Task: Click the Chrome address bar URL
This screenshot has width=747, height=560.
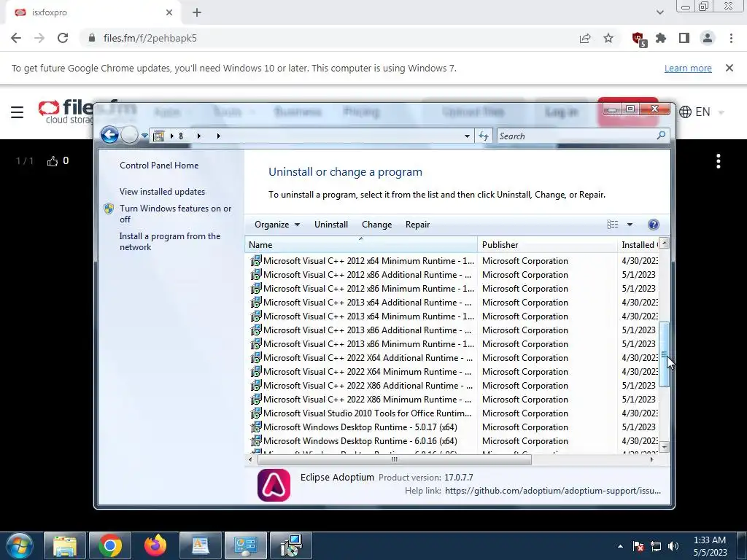Action: [150, 38]
